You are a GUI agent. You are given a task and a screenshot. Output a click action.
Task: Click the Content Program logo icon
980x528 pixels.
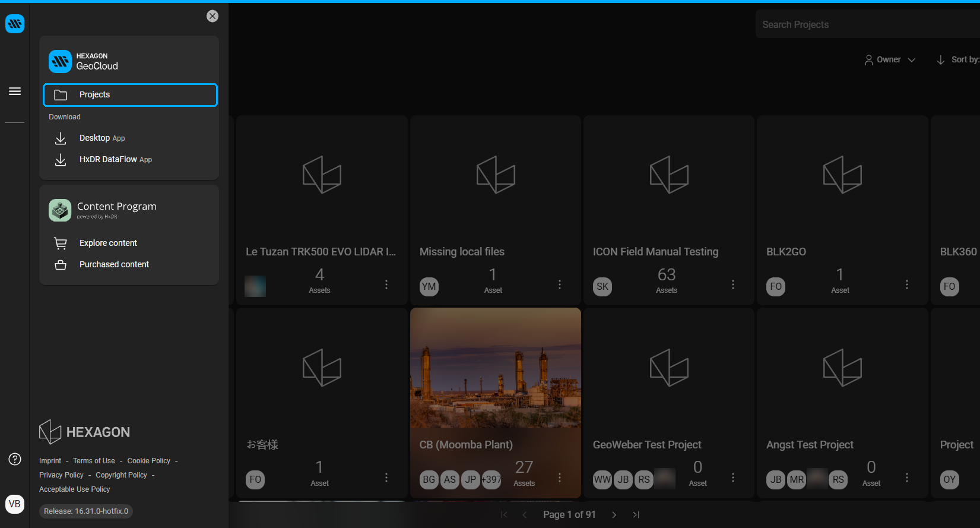60,210
